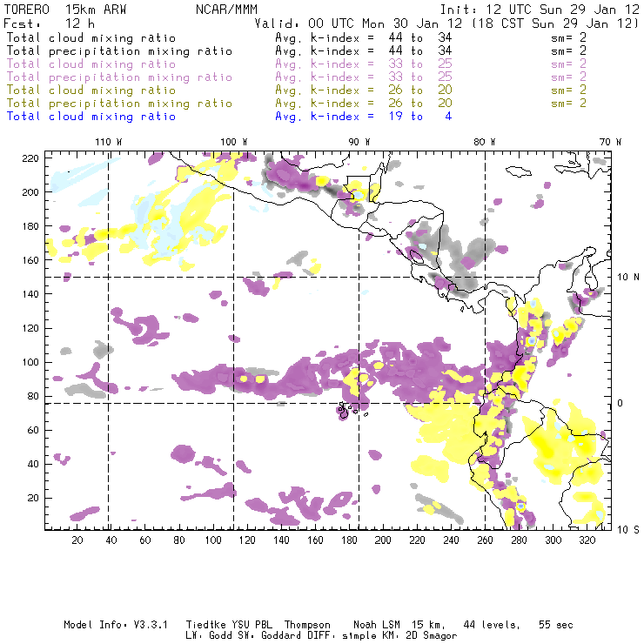Viewport: 644px width, 644px height.
Task: Select the "simple KM: 2D Smagor" footer text
Action: [399, 636]
